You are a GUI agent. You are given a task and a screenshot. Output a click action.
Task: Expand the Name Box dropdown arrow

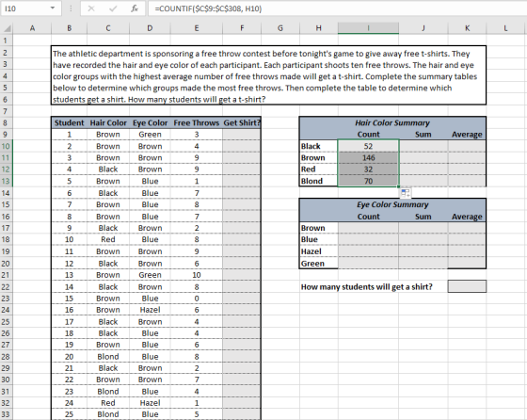[53, 8]
